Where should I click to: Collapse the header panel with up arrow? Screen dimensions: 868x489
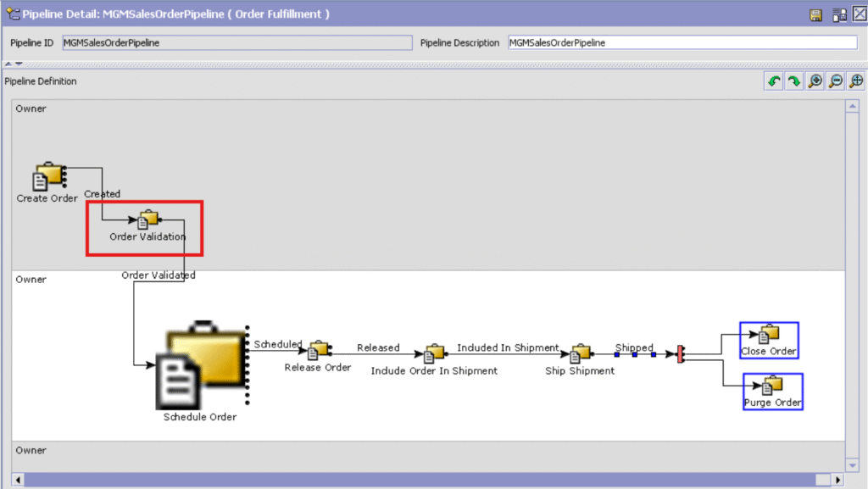pos(8,63)
